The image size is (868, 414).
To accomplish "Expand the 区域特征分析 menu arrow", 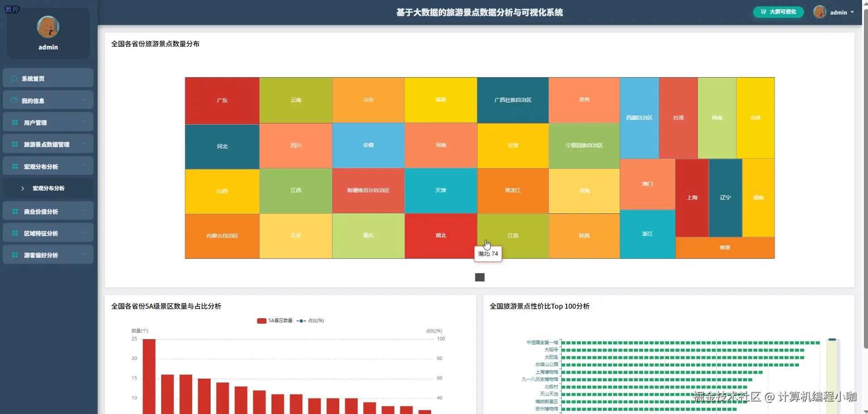I will point(84,232).
